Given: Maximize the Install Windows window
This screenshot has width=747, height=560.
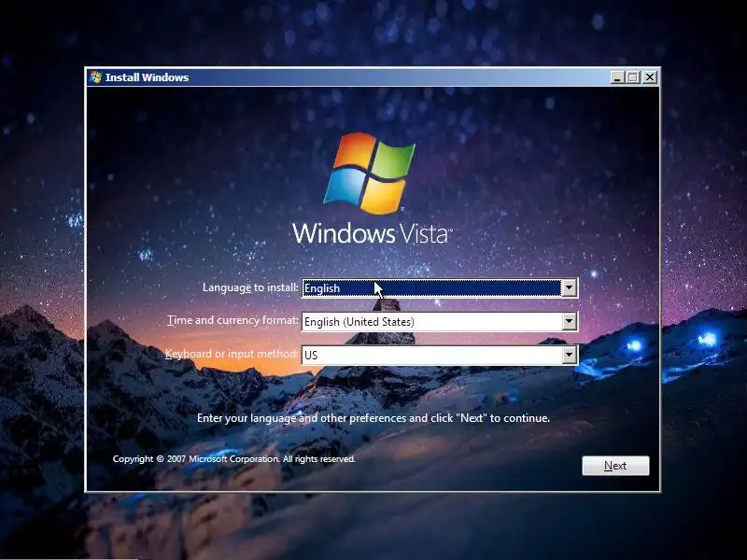Looking at the screenshot, I should tap(633, 77).
